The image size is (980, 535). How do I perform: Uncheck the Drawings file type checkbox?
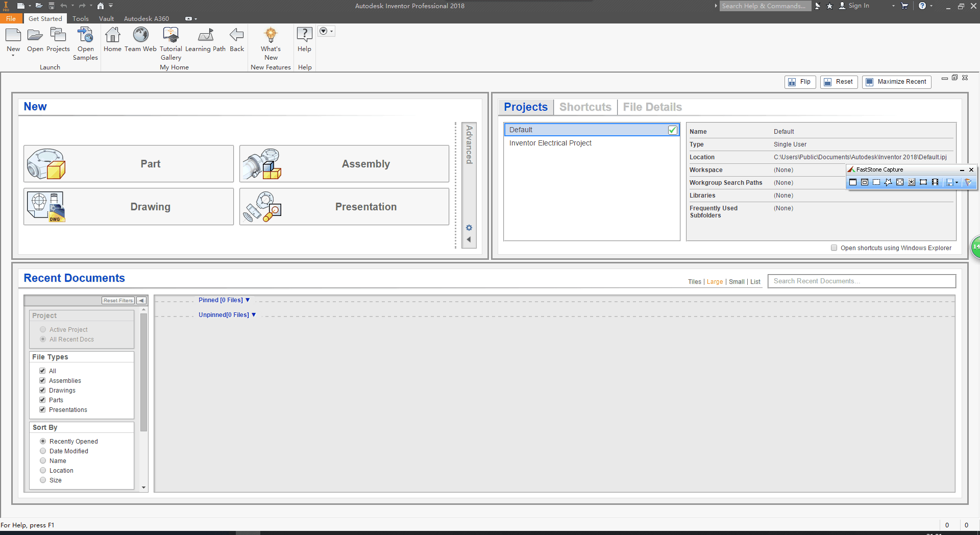[x=42, y=391]
